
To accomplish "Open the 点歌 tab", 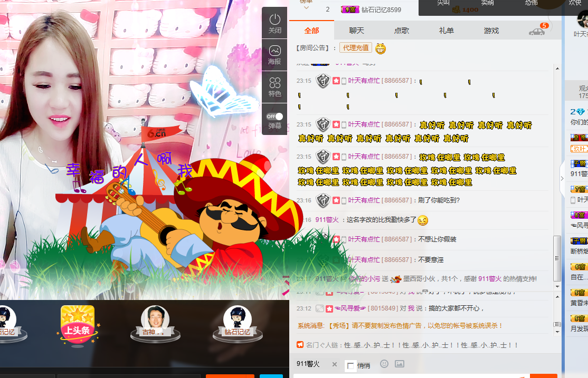I will [x=402, y=31].
